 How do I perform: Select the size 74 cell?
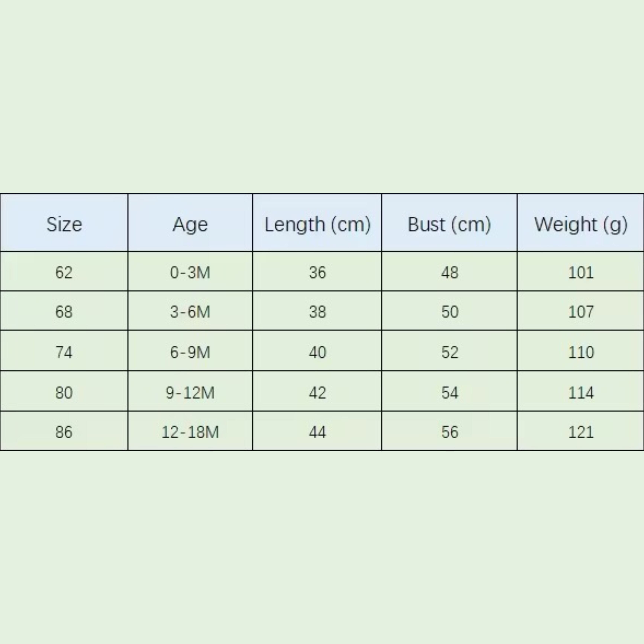(64, 352)
